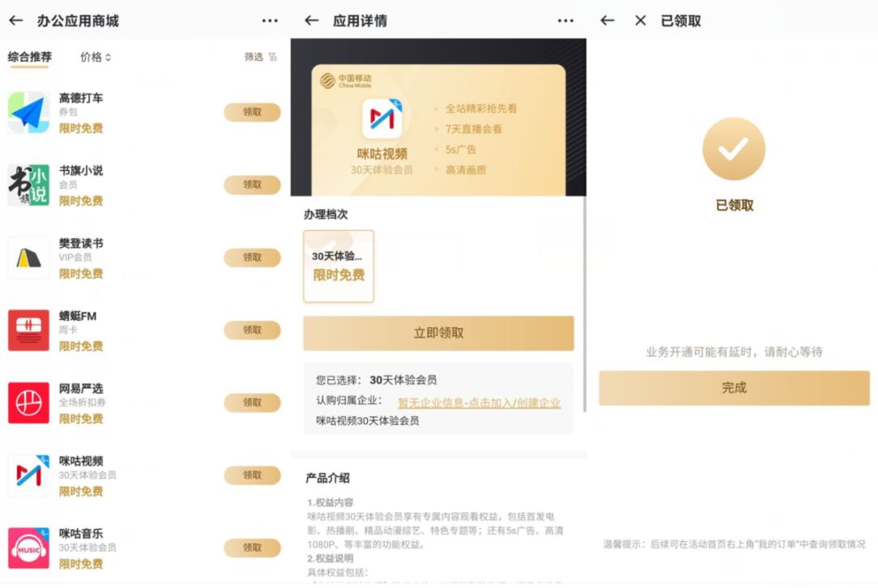Image resolution: width=878 pixels, height=588 pixels.
Task: Go back from the 已领取 screen
Action: coord(607,21)
